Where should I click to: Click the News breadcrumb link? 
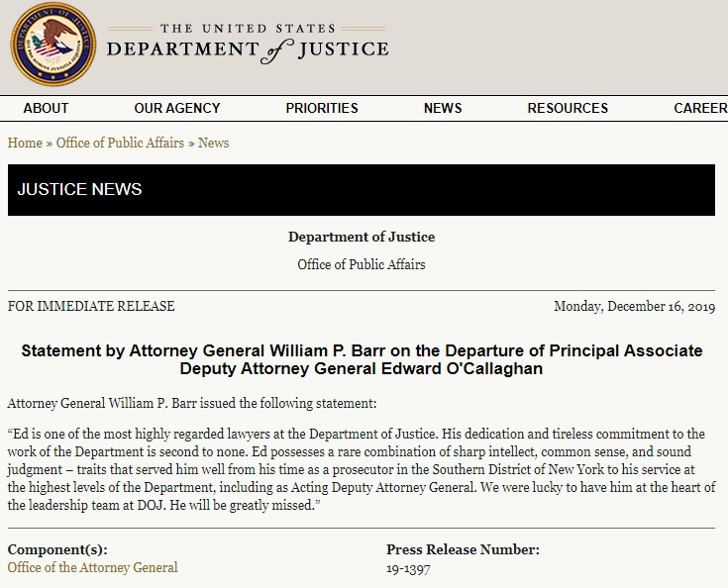[x=214, y=143]
